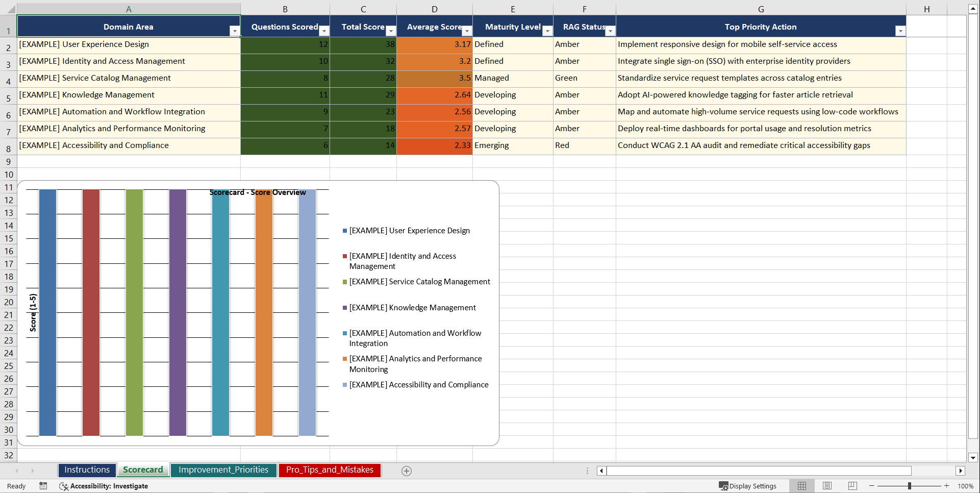The height and width of the screenshot is (493, 980).
Task: Open Page Break Preview via status bar icon
Action: coord(852,486)
